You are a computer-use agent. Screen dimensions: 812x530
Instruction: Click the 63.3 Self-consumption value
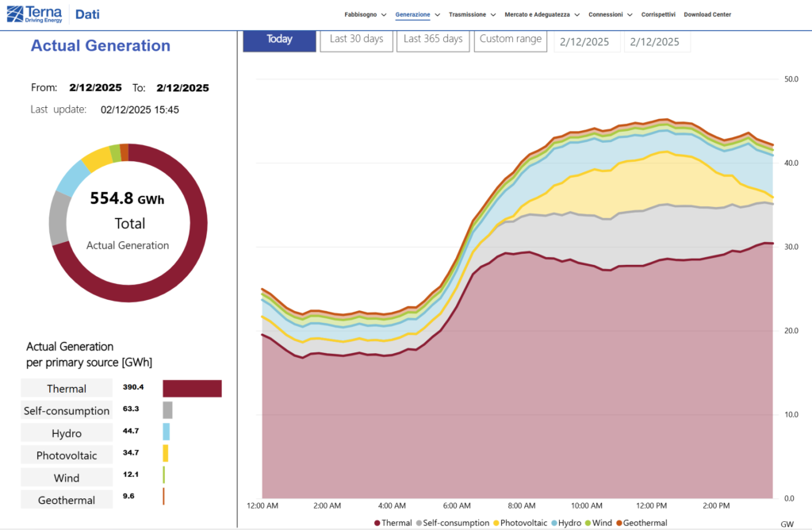(131, 409)
